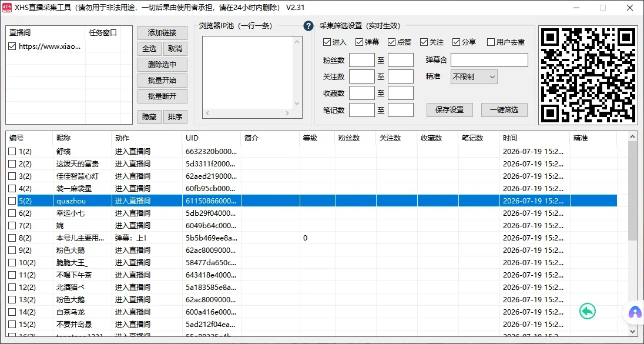Open the 精准 不限制 dropdown
Screen dimensions: 644x344
point(474,77)
